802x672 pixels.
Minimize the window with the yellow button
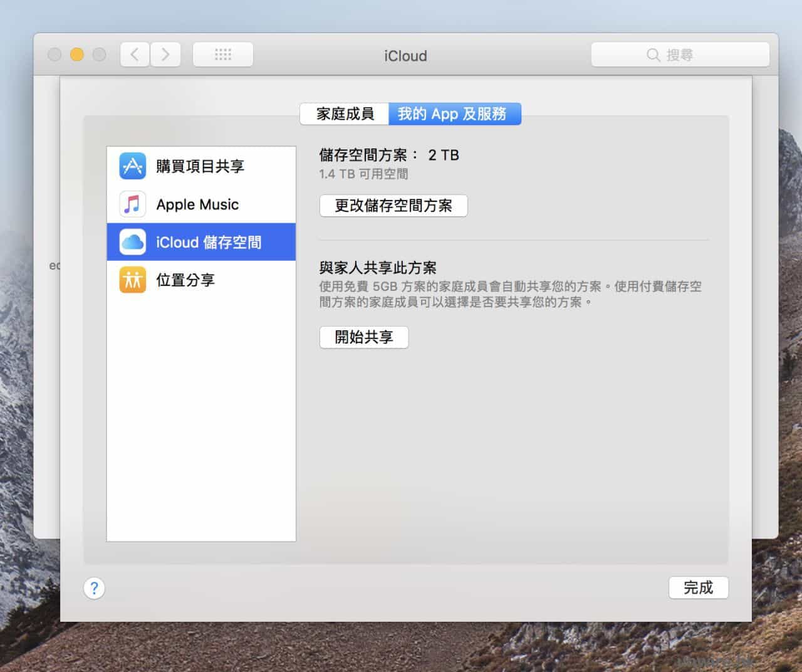(x=77, y=55)
